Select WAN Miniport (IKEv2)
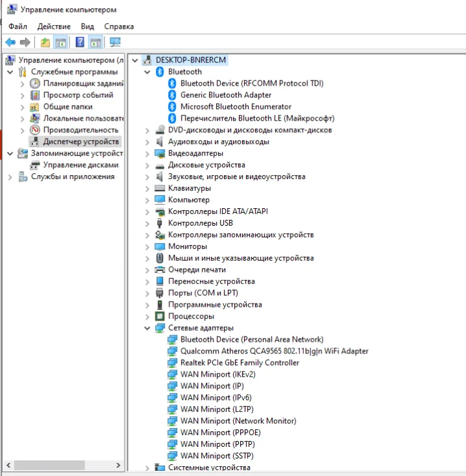 218,374
